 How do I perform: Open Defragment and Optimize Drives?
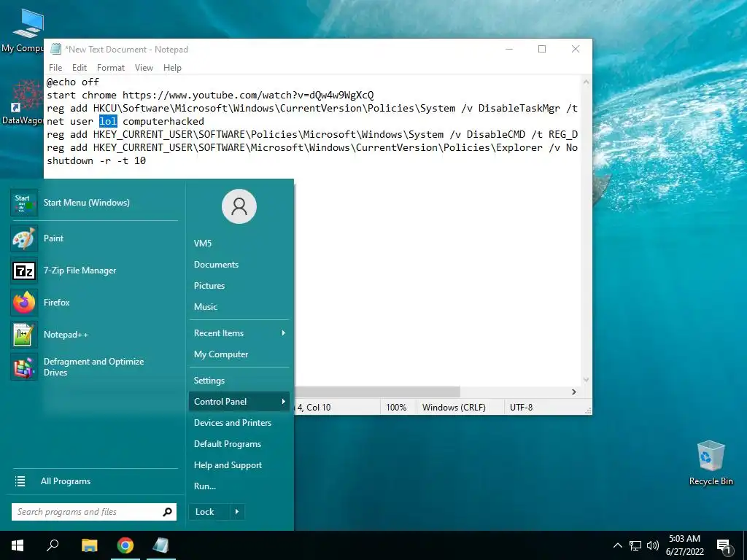click(24, 367)
